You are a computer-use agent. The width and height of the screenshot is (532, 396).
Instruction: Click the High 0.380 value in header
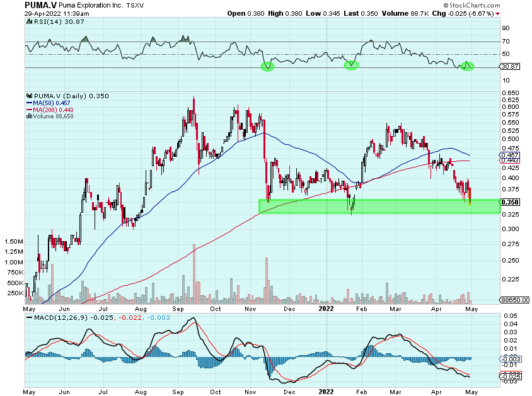(x=285, y=14)
